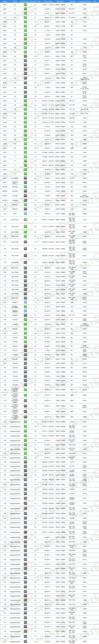Select the PASSAT ALLTRACK model cell

click(15, 306)
